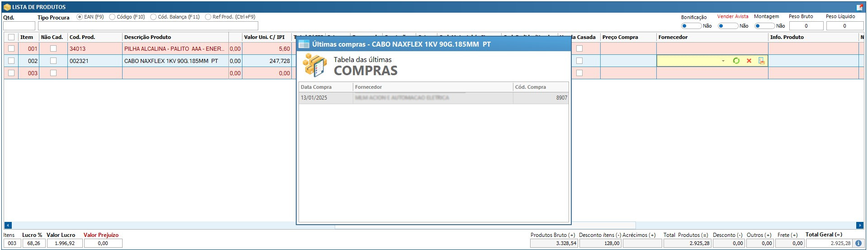This screenshot has height=250, width=868.
Task: Click the Frete (+) value field
Action: click(x=790, y=243)
